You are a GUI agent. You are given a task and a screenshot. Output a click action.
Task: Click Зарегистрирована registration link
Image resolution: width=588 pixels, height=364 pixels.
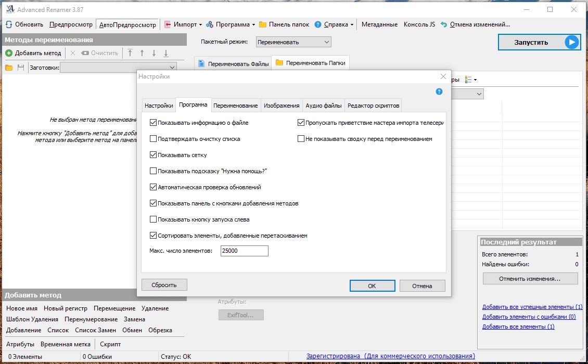point(391,356)
